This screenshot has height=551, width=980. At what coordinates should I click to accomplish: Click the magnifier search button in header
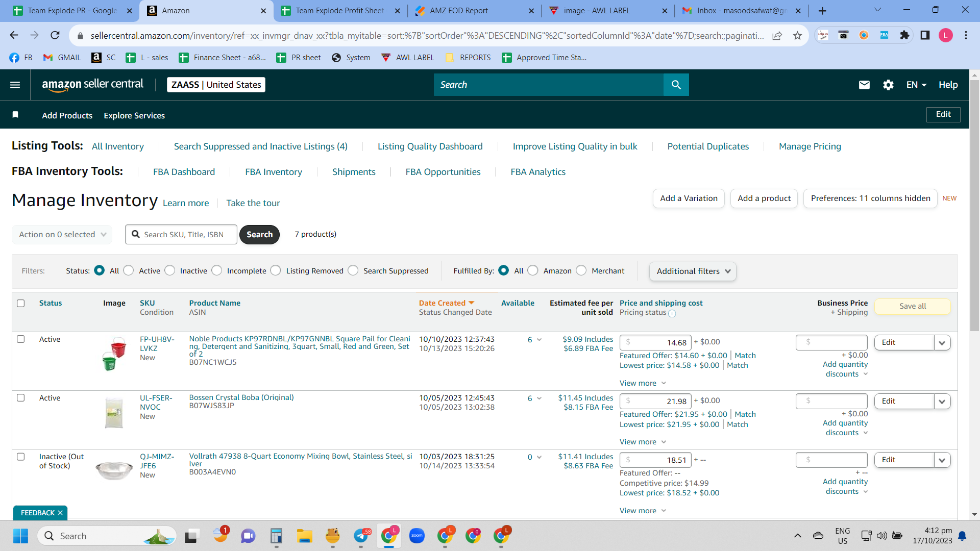tap(676, 85)
